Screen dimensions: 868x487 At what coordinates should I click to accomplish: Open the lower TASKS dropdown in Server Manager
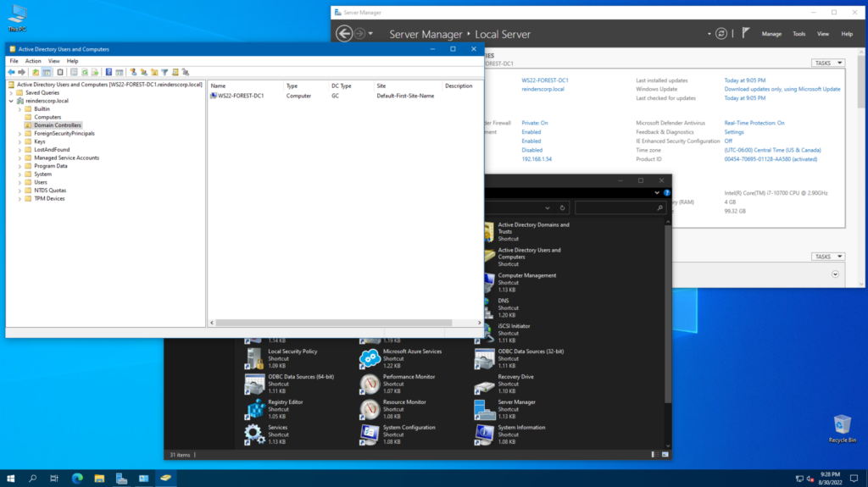828,257
